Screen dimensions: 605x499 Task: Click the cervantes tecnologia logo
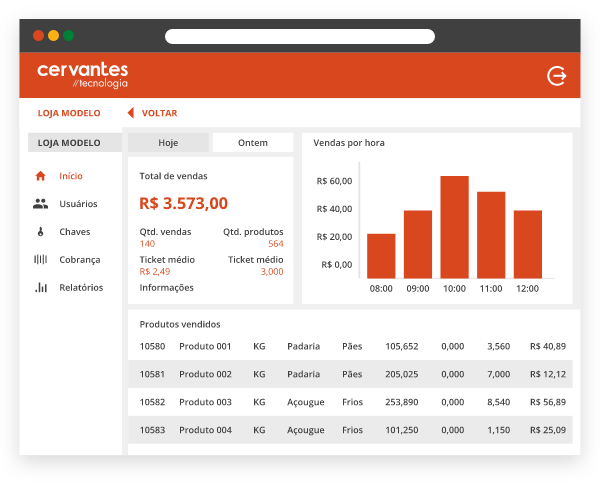click(x=83, y=75)
